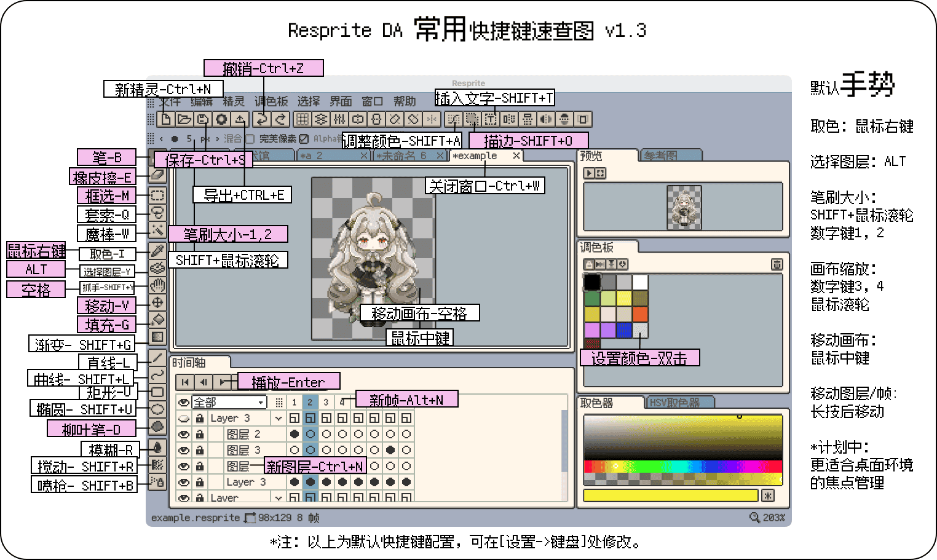Pick the black palette swatch
Screen dimensions: 937x560
(592, 282)
